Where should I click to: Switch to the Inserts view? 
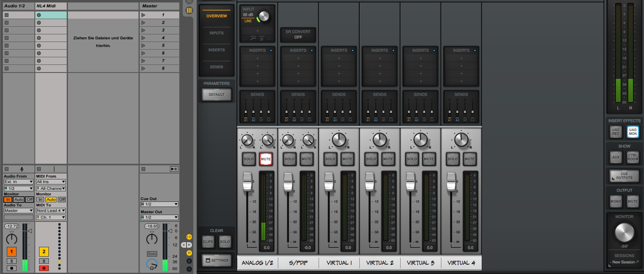tap(217, 50)
